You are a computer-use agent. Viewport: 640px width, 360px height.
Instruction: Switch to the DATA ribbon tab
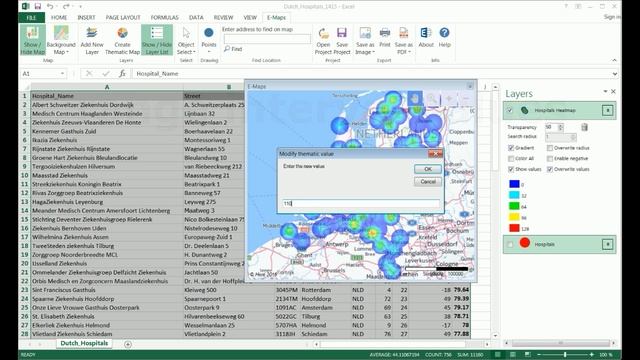click(x=196, y=18)
